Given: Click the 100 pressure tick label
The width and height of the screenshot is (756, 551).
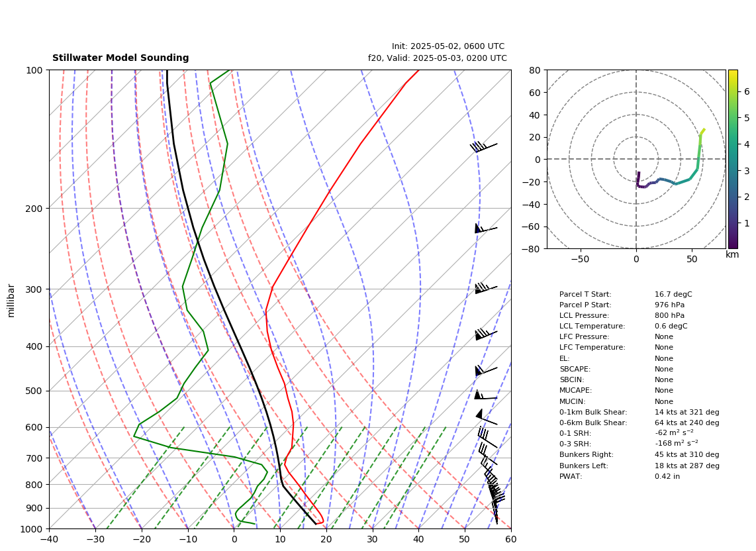Looking at the screenshot, I should [34, 70].
